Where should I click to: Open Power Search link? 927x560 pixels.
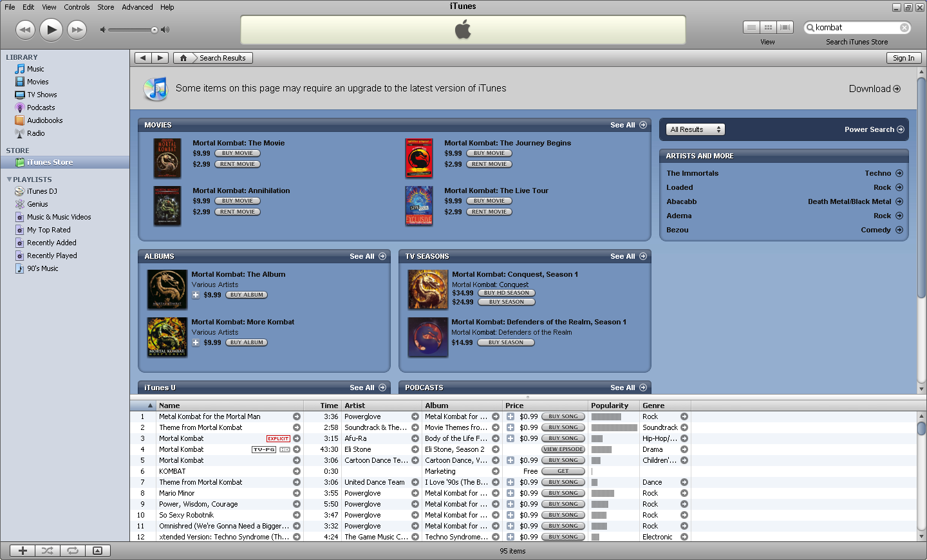click(x=874, y=129)
